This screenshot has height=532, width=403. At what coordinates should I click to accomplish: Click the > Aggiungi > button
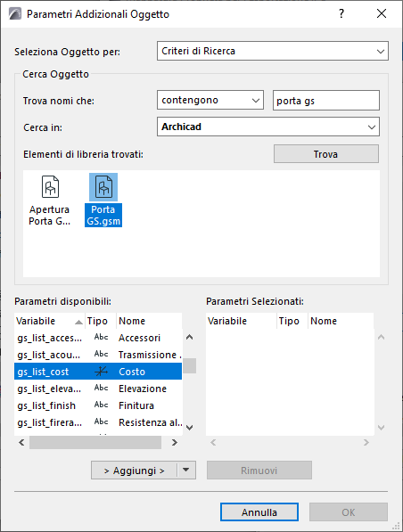click(134, 471)
